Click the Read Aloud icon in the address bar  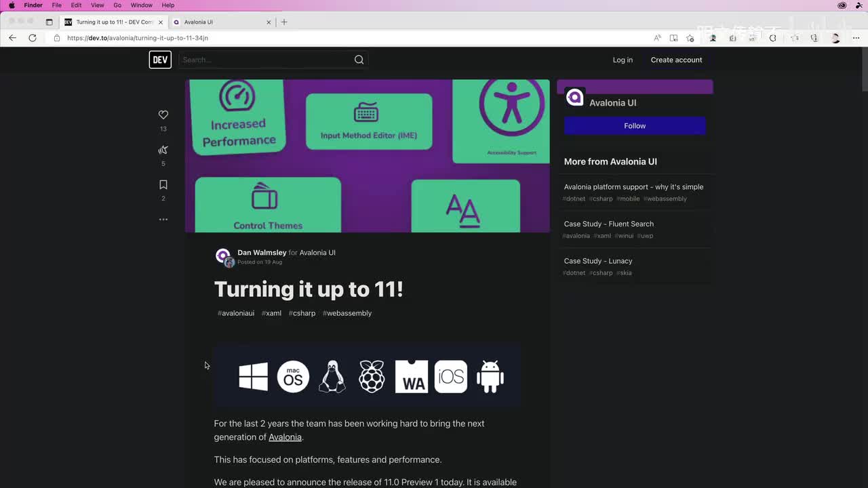657,38
